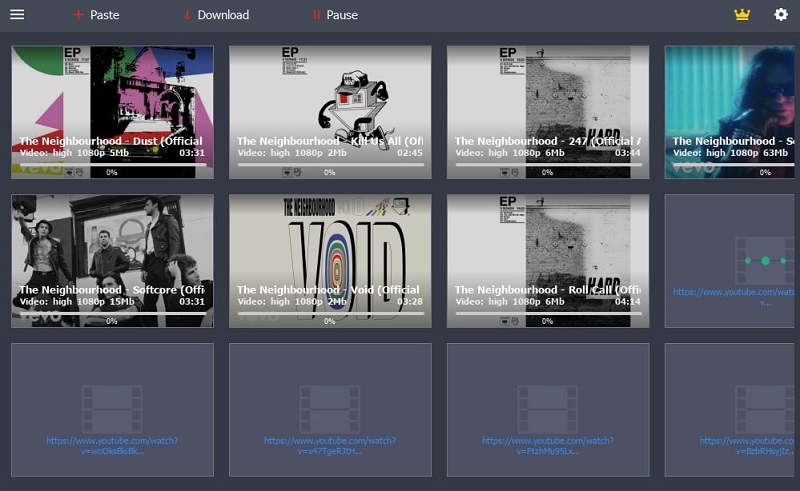Click duration 02:45 on Kill Us All card
Viewport: 800px width, 491px height.
tap(410, 153)
